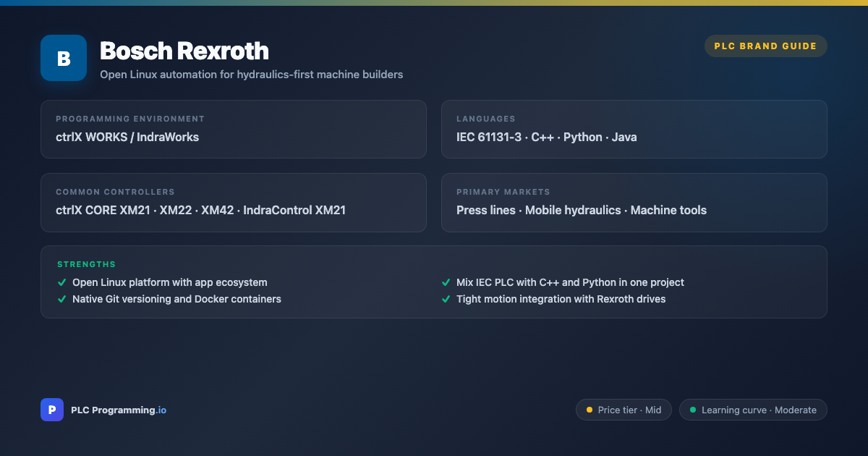Click the green dot in the Learning curve badge

click(x=693, y=410)
